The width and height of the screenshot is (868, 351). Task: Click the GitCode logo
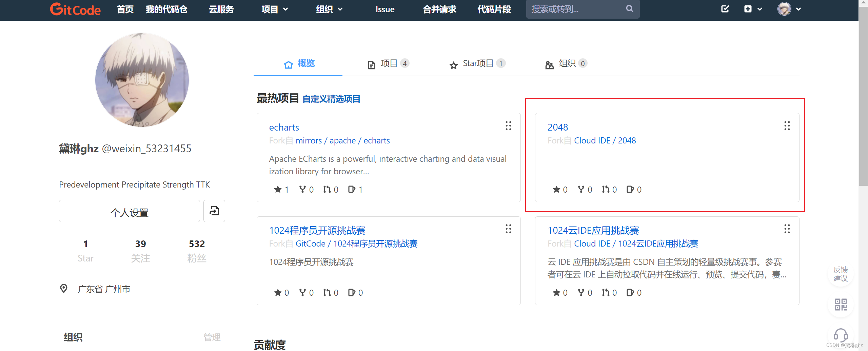(75, 9)
